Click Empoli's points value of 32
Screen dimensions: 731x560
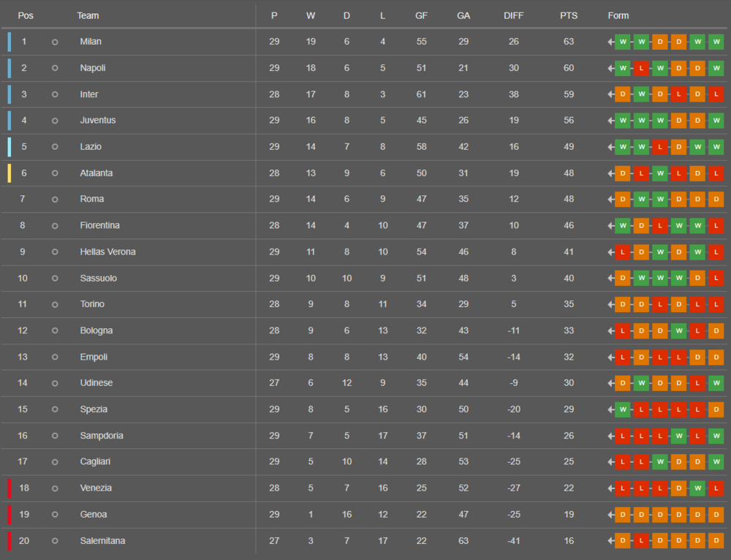(568, 357)
